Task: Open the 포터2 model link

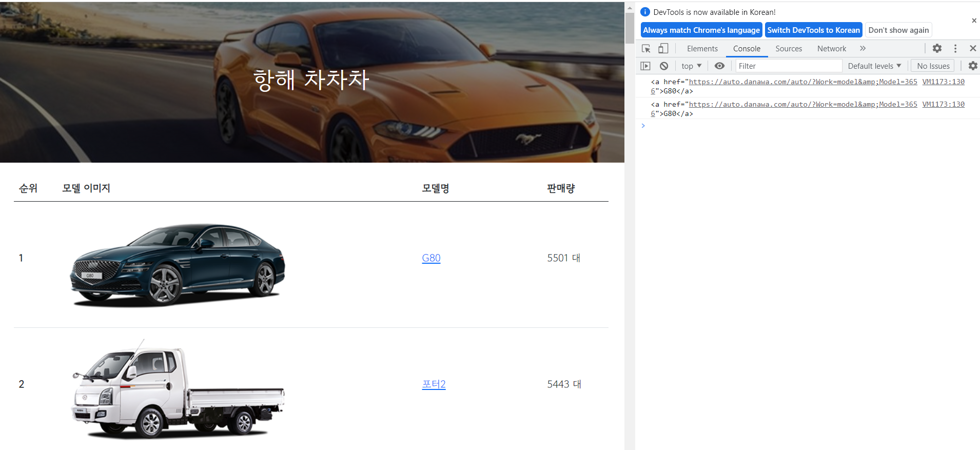Action: (x=434, y=384)
